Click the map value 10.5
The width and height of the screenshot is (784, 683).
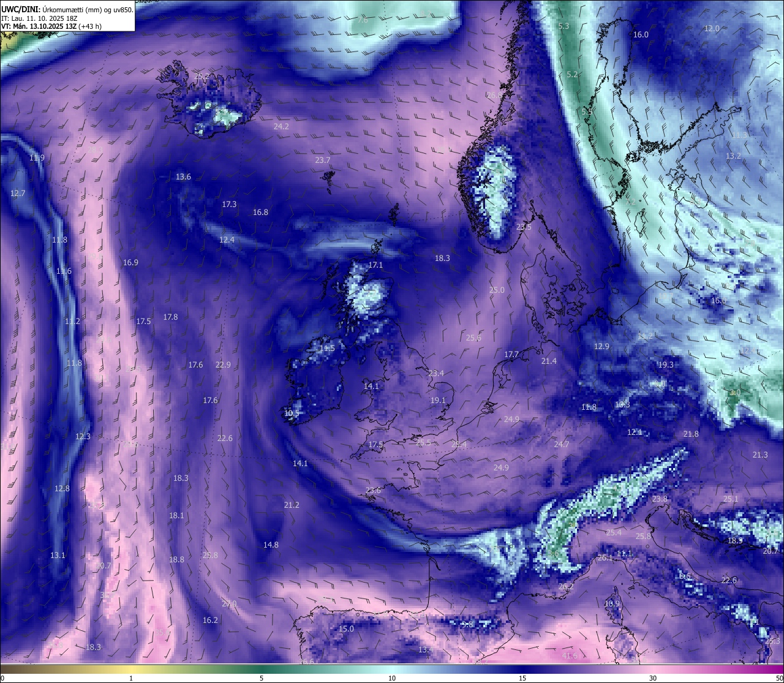pyautogui.click(x=292, y=413)
